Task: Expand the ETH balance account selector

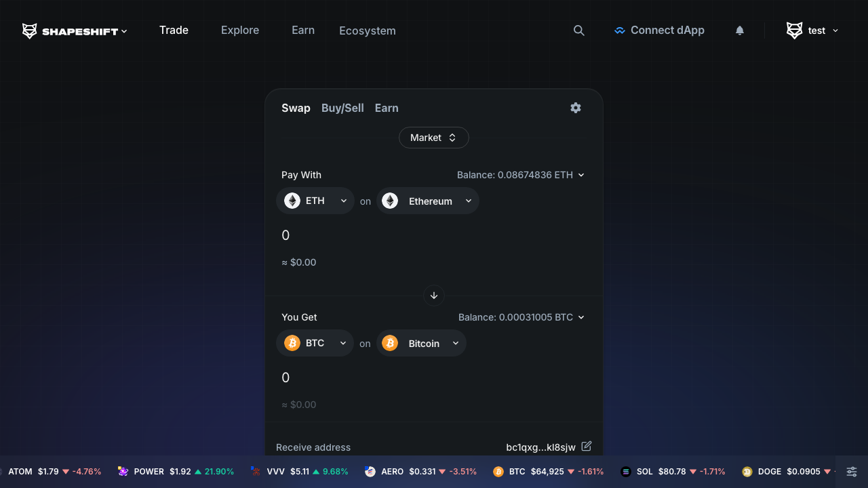Action: click(x=521, y=175)
